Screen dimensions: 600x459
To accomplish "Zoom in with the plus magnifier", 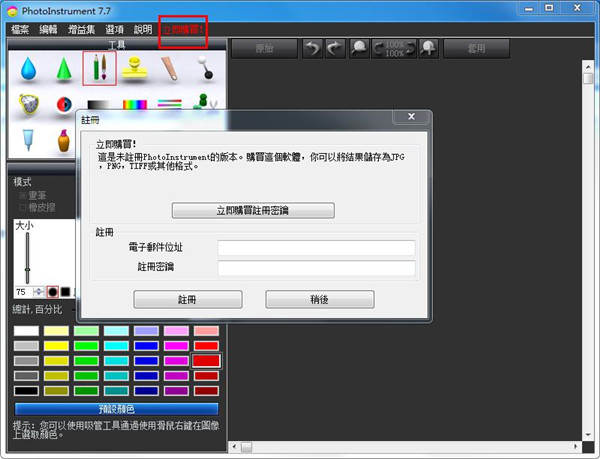I will click(429, 49).
